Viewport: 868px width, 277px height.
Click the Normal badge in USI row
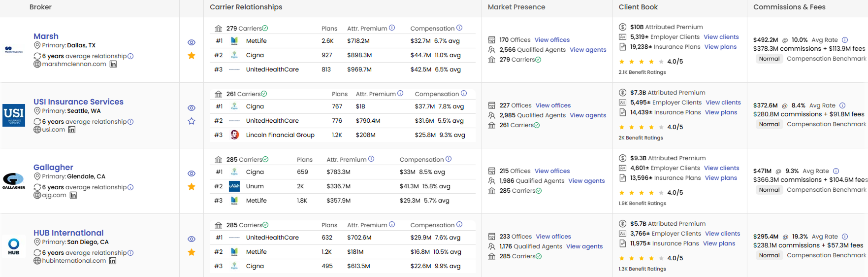click(x=769, y=124)
